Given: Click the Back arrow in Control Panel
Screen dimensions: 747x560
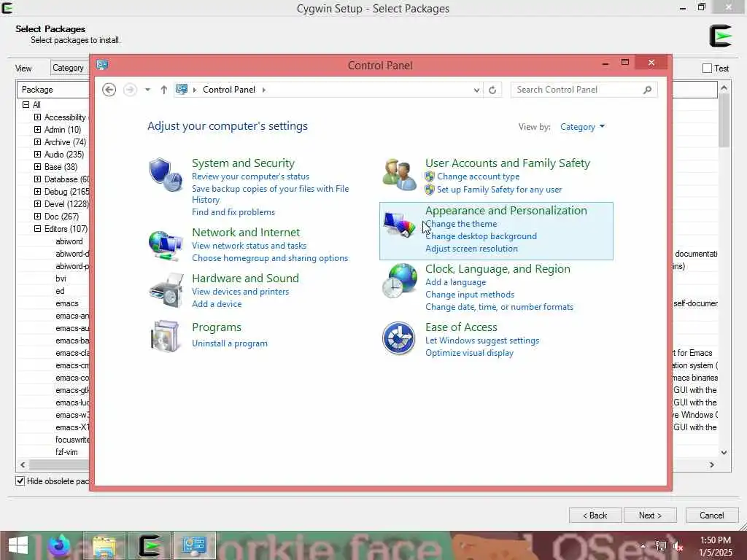Looking at the screenshot, I should point(109,90).
